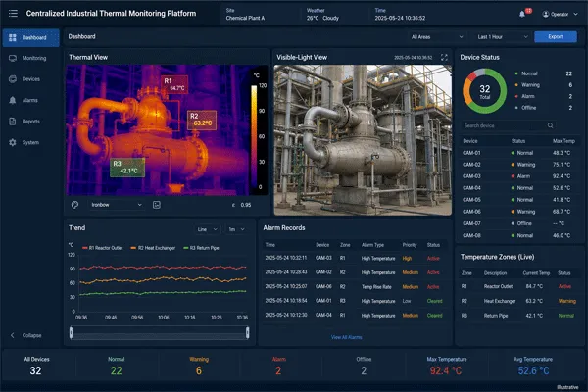The image size is (588, 392).
Task: Click the Monitoring screen icon
Action: [x=13, y=58]
